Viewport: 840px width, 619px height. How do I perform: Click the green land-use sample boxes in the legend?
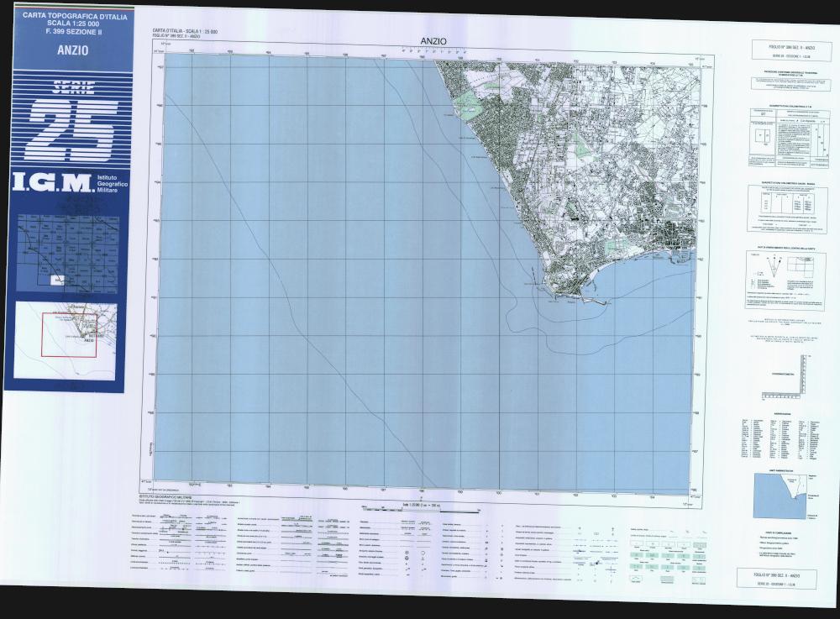[x=669, y=561]
